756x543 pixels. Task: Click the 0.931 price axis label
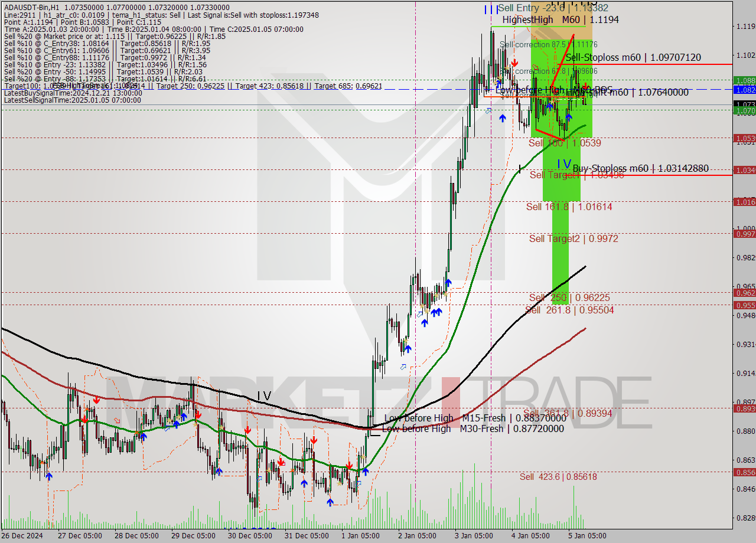[x=745, y=344]
